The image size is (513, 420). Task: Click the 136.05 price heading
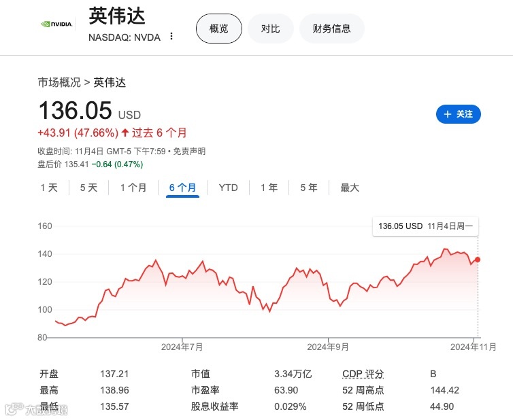pyautogui.click(x=76, y=110)
